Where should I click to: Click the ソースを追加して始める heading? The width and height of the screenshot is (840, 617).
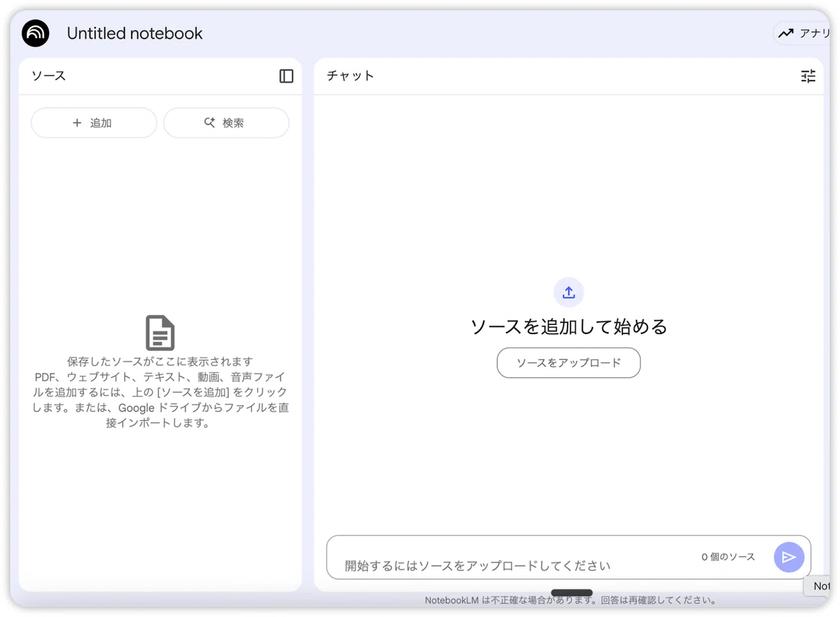[x=568, y=326]
